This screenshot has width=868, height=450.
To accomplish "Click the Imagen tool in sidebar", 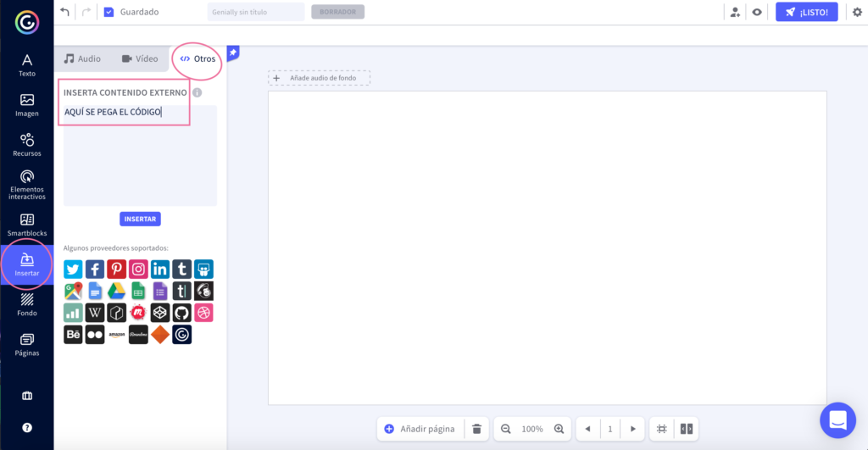I will [27, 105].
